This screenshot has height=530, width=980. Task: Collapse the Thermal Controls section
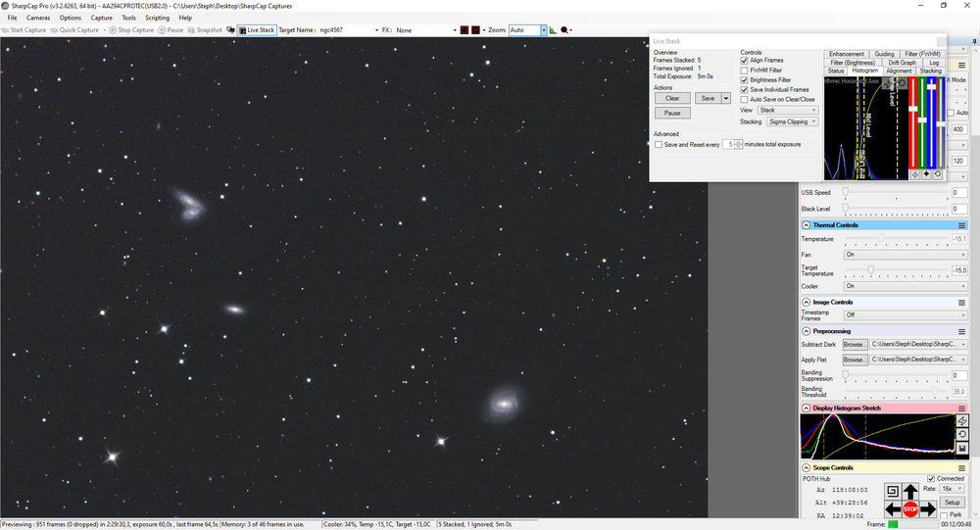click(807, 225)
